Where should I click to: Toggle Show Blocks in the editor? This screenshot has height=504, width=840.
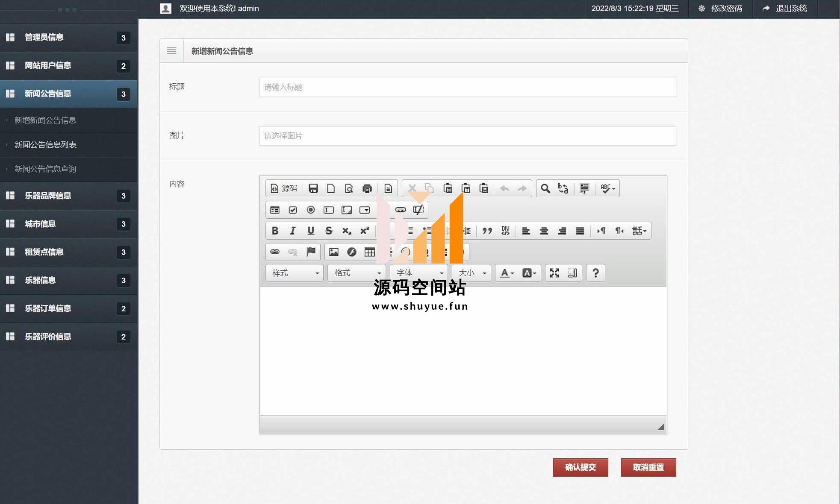click(572, 273)
